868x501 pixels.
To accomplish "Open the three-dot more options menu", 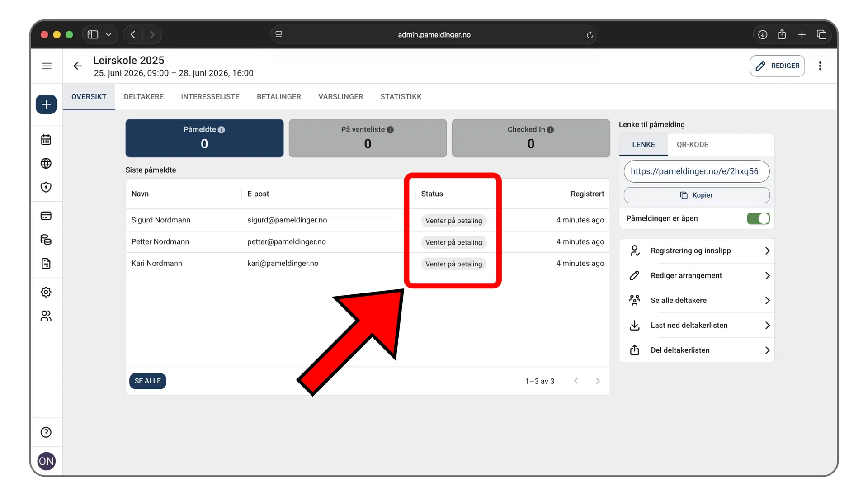I will tap(820, 66).
